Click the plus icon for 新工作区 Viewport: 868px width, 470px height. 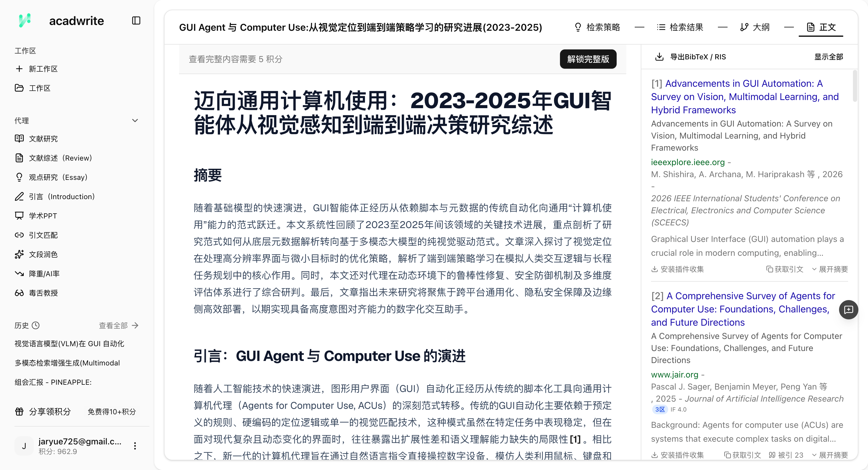click(19, 69)
